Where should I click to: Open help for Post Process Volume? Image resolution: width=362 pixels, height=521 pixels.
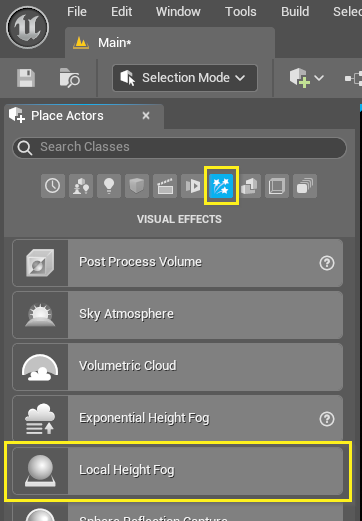[327, 263]
